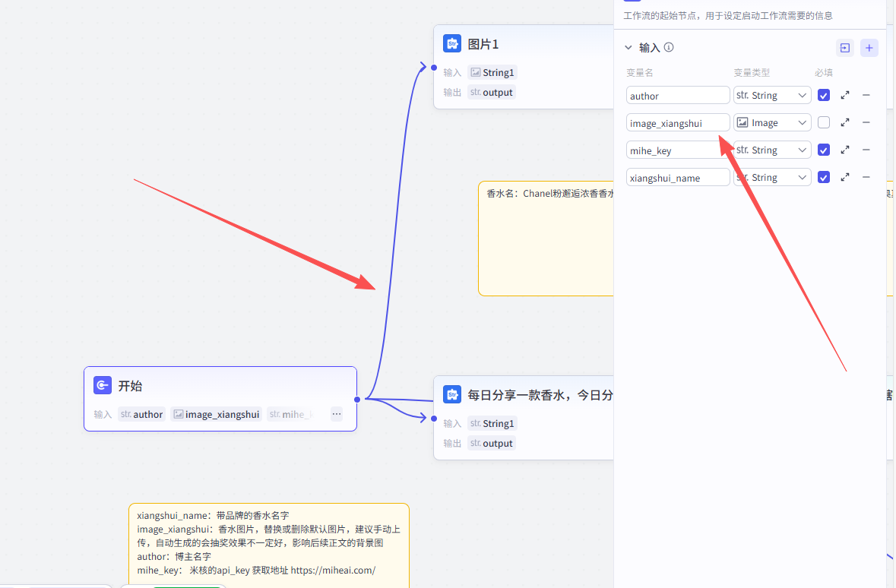Remove the xiangshui_name variable row

[x=866, y=177]
